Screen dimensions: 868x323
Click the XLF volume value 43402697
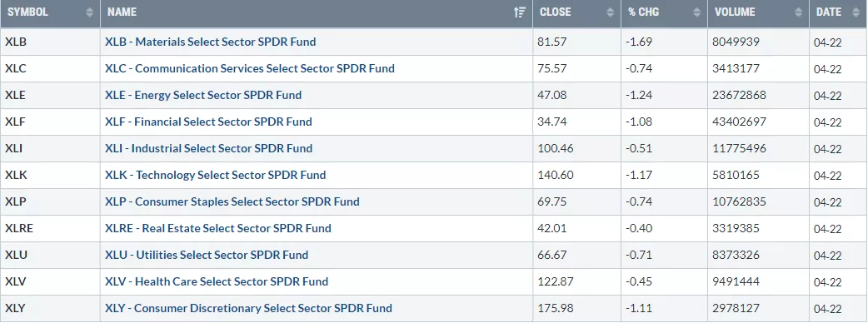pyautogui.click(x=740, y=122)
